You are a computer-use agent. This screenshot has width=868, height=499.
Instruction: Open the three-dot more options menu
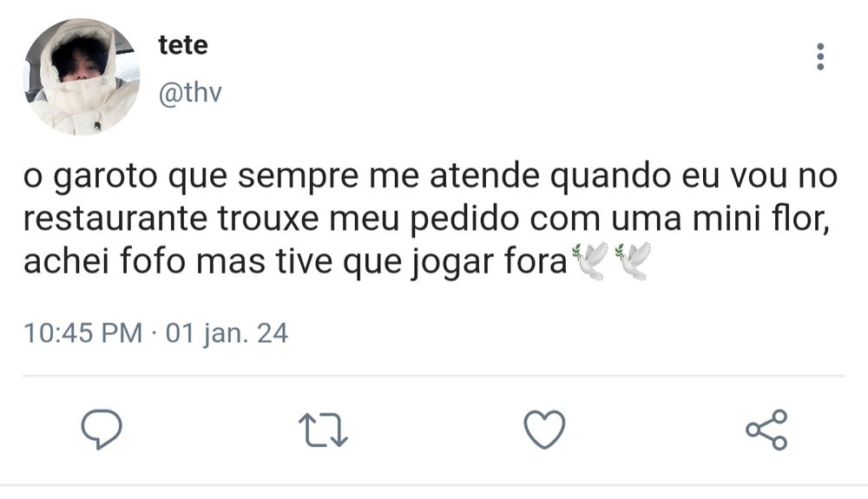point(820,56)
